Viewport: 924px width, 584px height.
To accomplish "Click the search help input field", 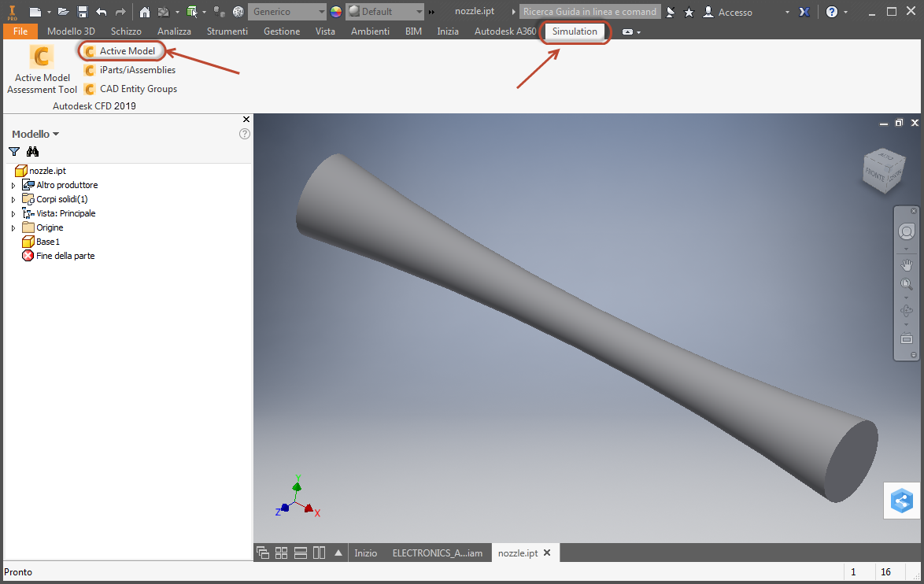I will pyautogui.click(x=590, y=12).
